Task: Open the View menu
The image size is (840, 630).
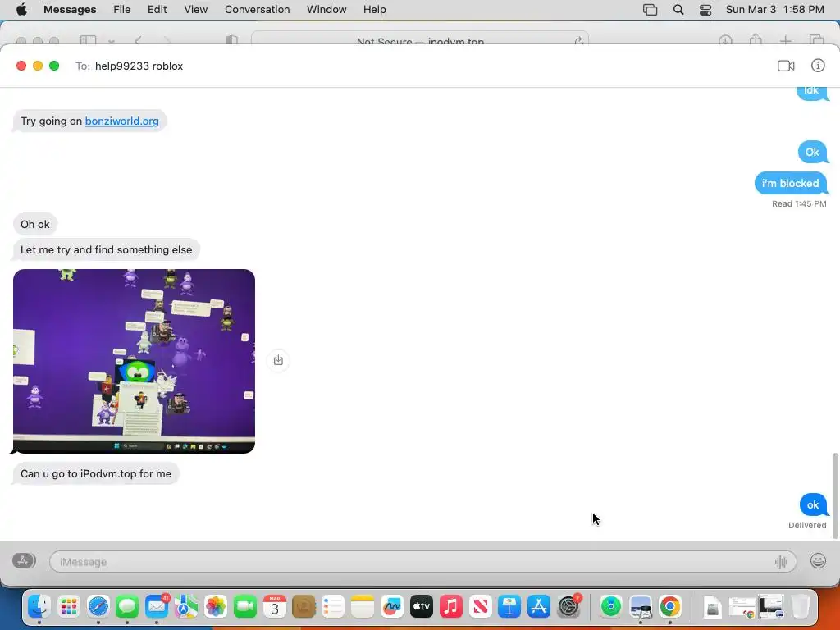Action: (x=195, y=10)
